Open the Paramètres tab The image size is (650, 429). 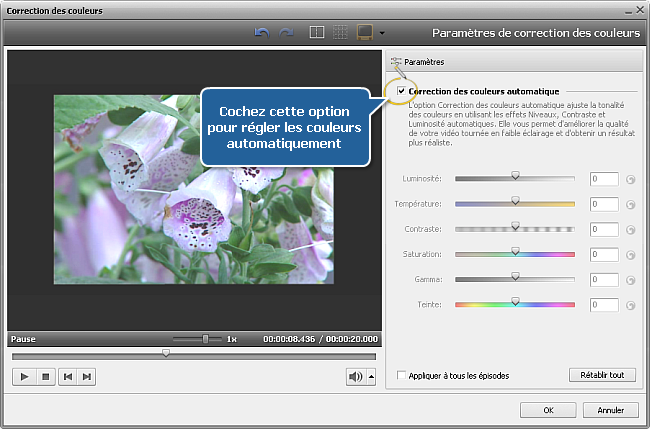click(x=425, y=62)
